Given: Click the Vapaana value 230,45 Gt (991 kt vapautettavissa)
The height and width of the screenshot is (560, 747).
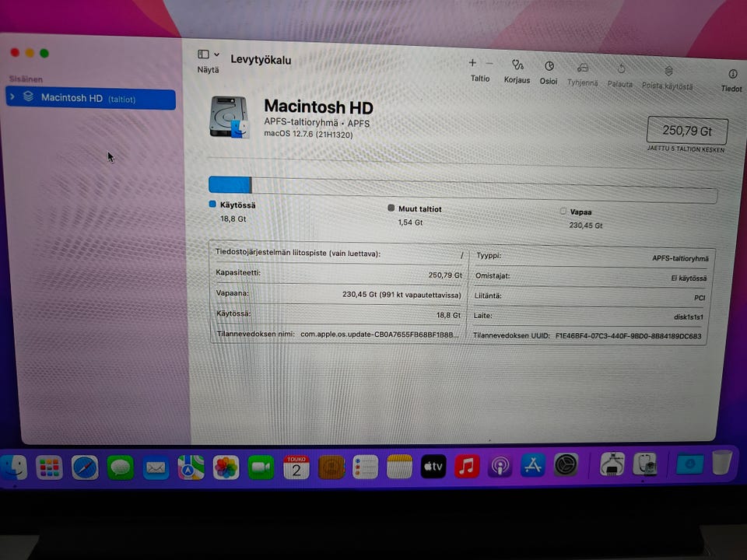Looking at the screenshot, I should (402, 295).
